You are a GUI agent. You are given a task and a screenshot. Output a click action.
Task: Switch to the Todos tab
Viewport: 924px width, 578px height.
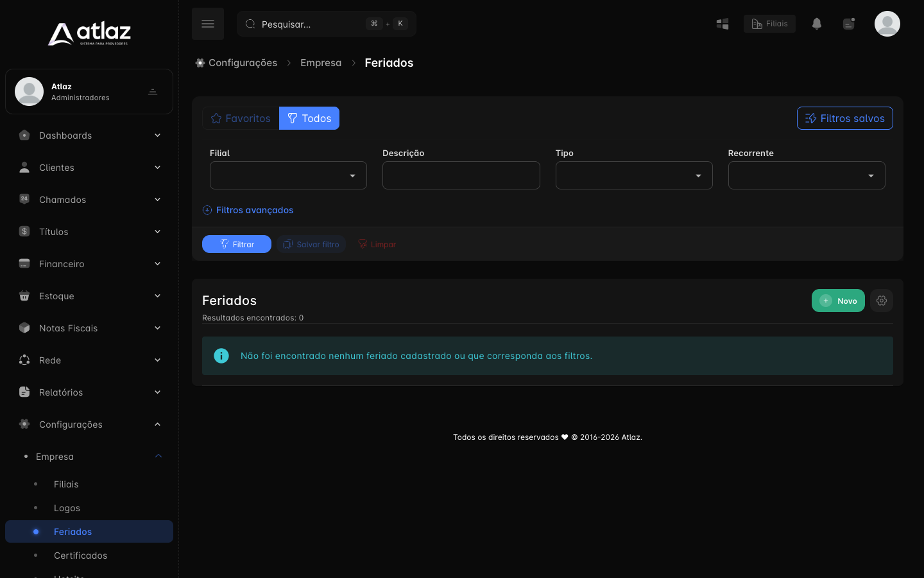coord(309,118)
